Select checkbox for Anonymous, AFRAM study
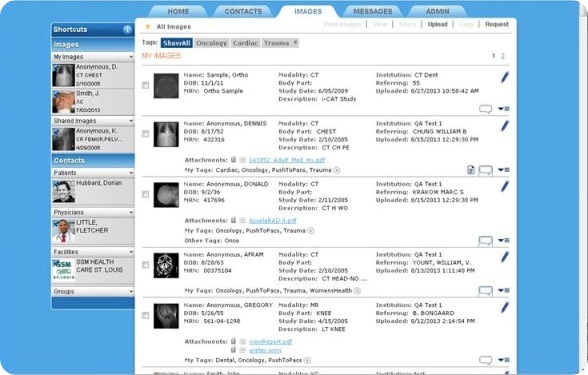The image size is (588, 375). pos(146,265)
